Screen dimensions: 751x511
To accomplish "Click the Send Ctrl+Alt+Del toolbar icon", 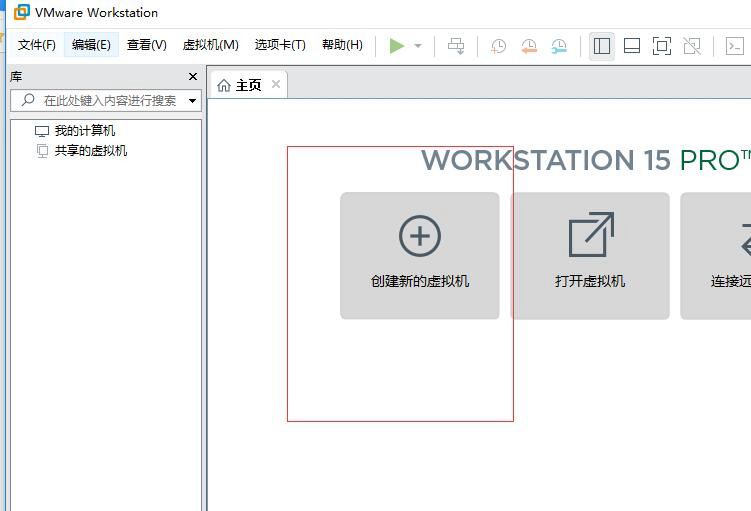I will pos(456,46).
